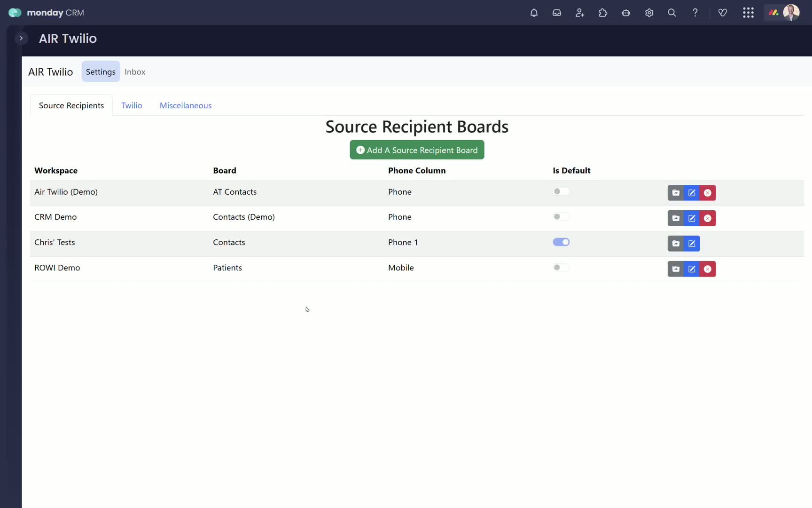812x508 pixels.
Task: Click the Mobile phone column cell
Action: click(401, 268)
